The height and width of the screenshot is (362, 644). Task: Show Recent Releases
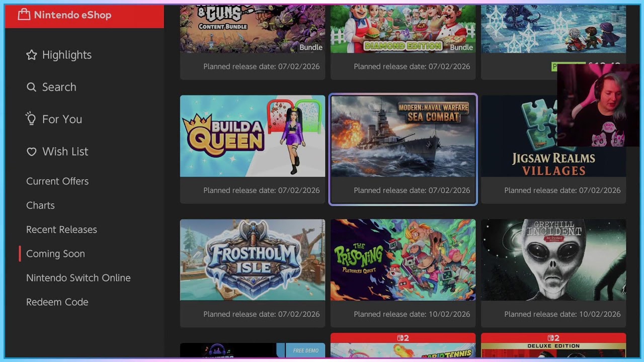61,229
